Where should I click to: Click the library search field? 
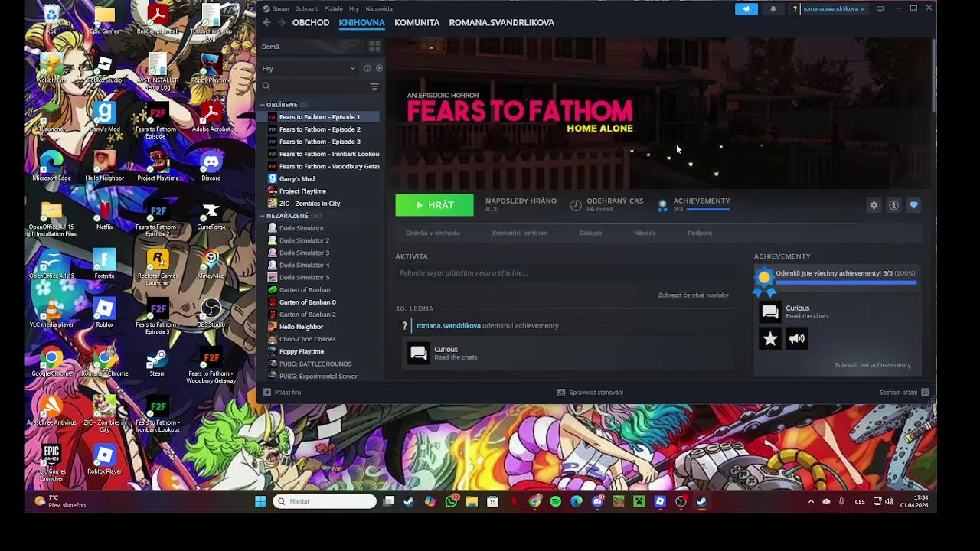click(x=314, y=86)
